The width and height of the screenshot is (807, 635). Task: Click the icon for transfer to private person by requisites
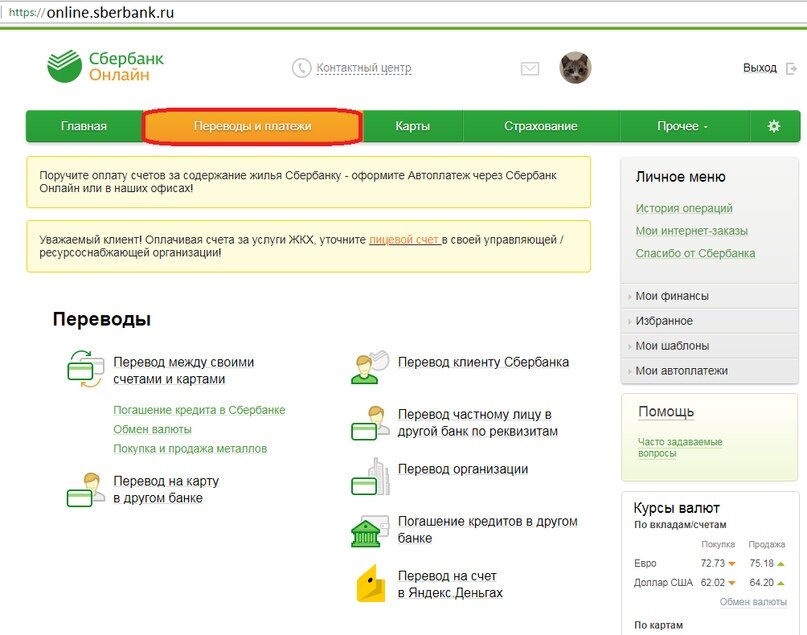(x=370, y=423)
